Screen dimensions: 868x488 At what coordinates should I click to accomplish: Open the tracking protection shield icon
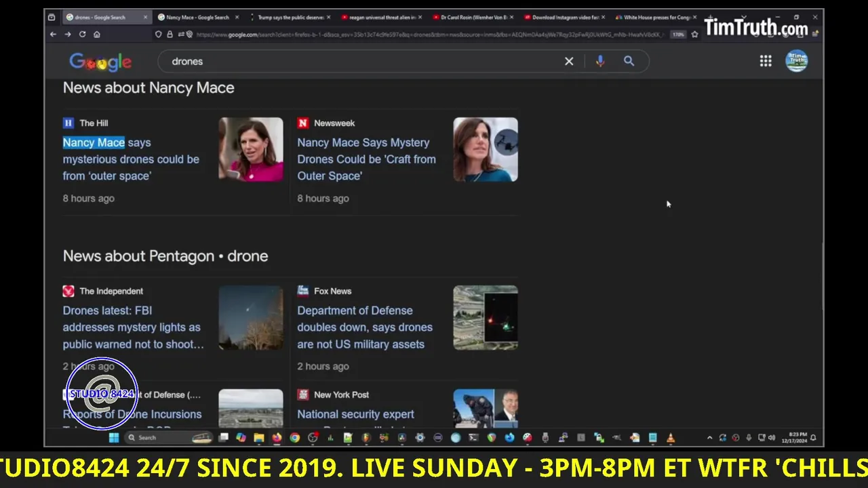159,34
